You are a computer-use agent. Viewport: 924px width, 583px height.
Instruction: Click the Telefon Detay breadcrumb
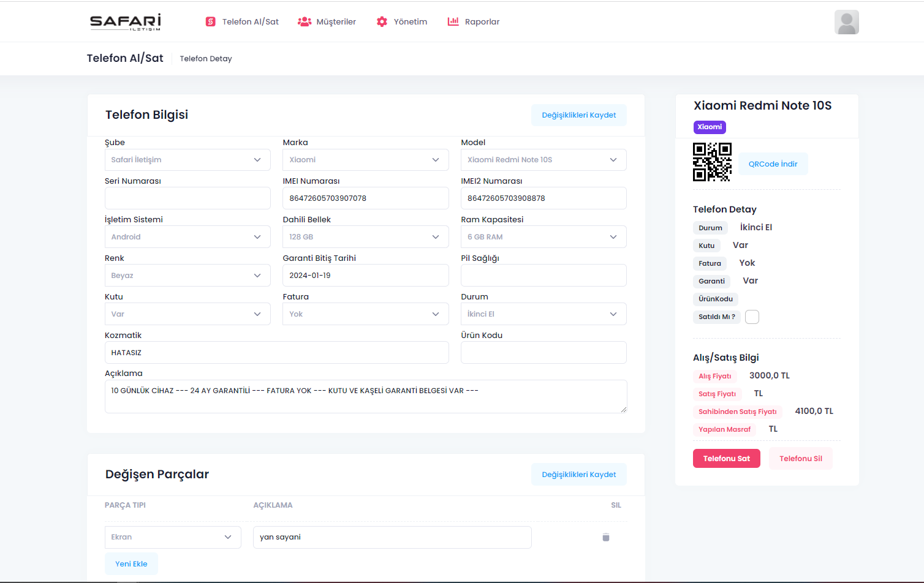(206, 59)
